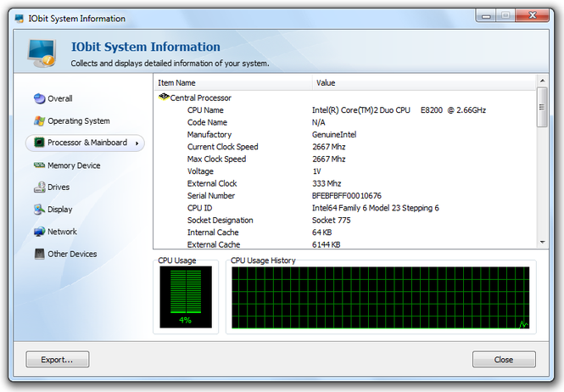Image resolution: width=564 pixels, height=392 pixels.
Task: Click the Network icon in sidebar
Action: (x=39, y=232)
